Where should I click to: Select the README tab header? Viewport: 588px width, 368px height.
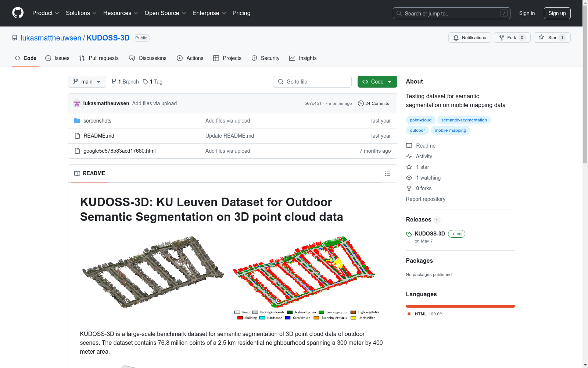click(x=90, y=173)
